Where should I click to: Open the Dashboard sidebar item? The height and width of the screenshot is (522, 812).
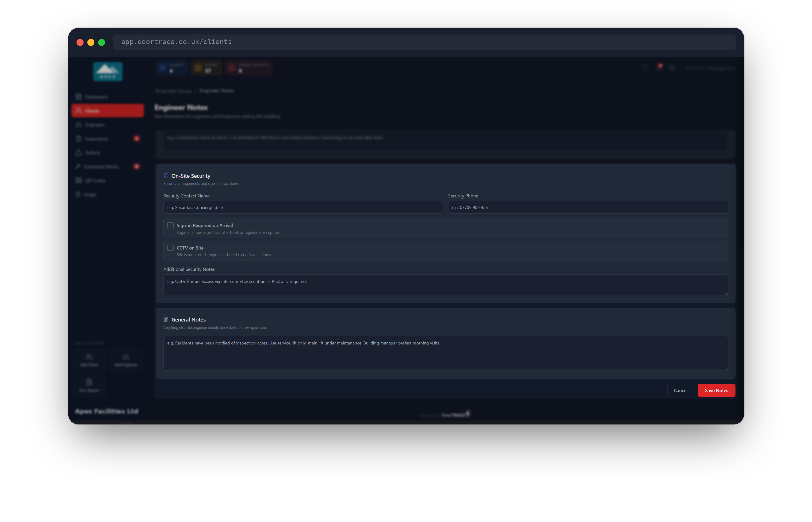(107, 97)
